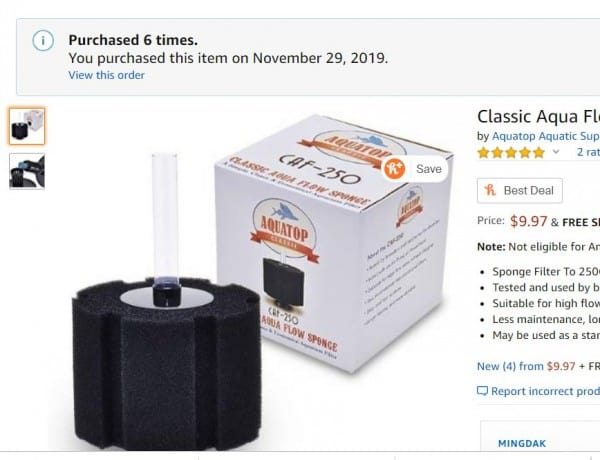Screen dimensions: 600x460
Task: Click the Honey Best Deal icon
Action: [x=490, y=190]
